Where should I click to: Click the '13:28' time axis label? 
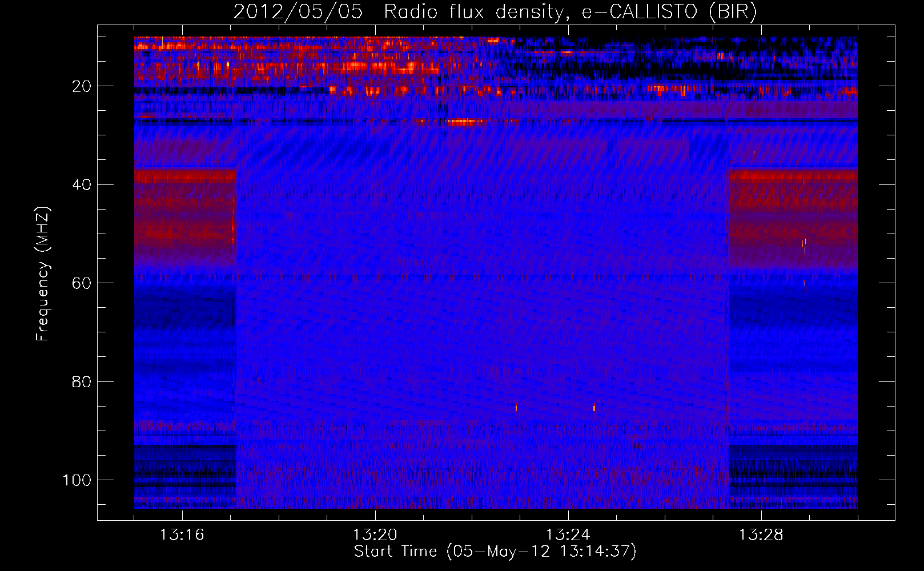761,535
